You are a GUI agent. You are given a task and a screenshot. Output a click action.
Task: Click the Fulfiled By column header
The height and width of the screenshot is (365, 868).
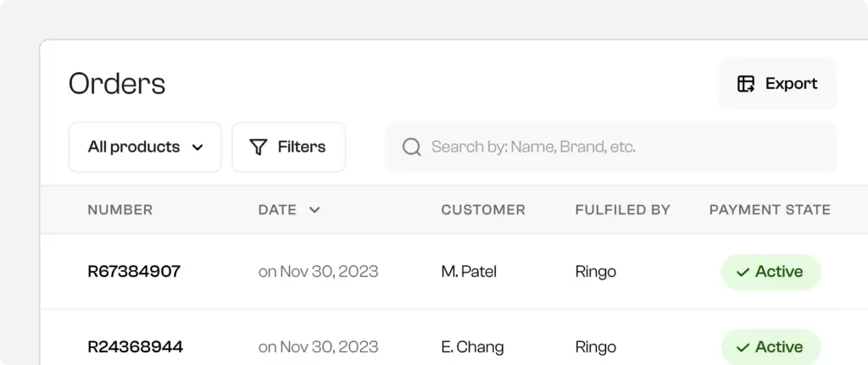(622, 210)
